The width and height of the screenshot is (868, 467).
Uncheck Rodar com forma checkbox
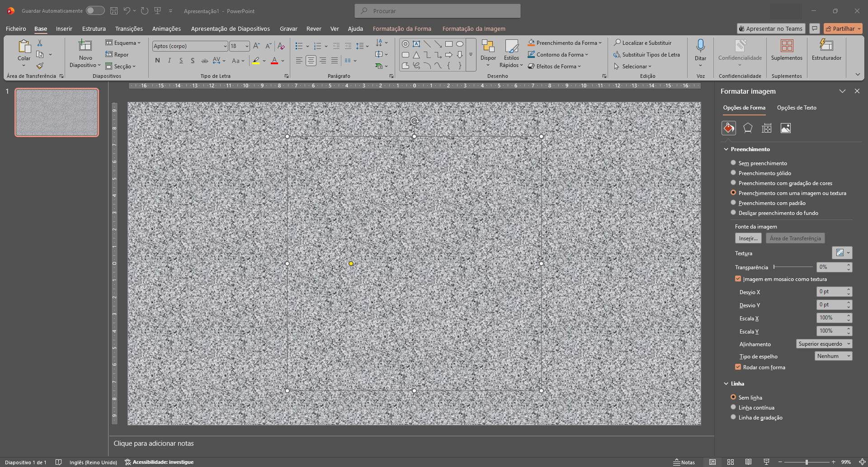738,367
